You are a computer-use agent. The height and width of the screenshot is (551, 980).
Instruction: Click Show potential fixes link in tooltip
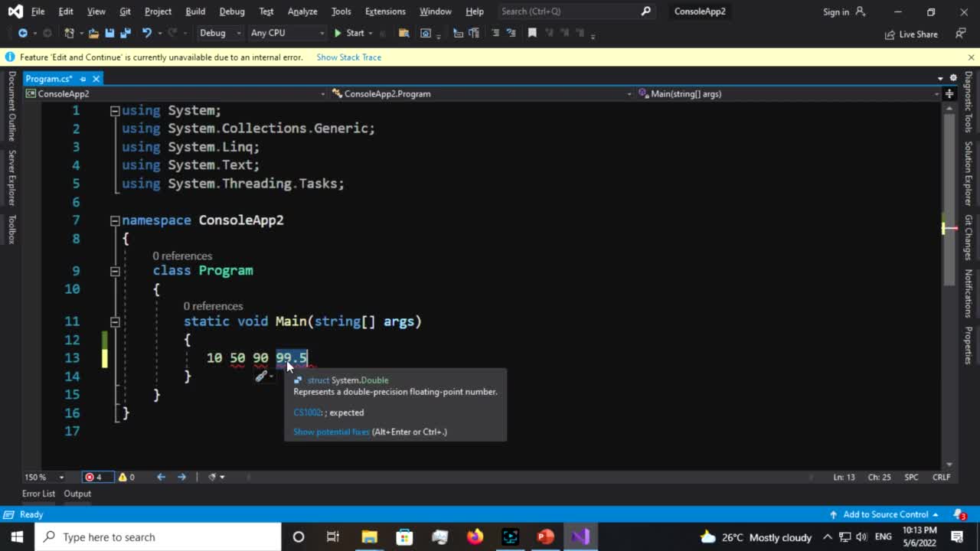(x=331, y=432)
